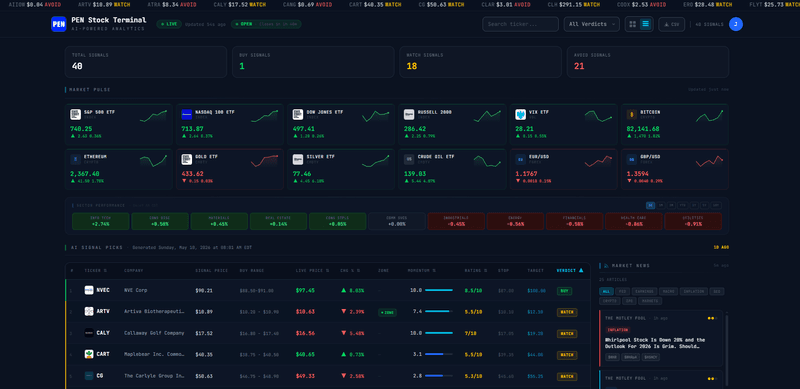
Task: Open the Bitcoin card icon
Action: point(632,114)
